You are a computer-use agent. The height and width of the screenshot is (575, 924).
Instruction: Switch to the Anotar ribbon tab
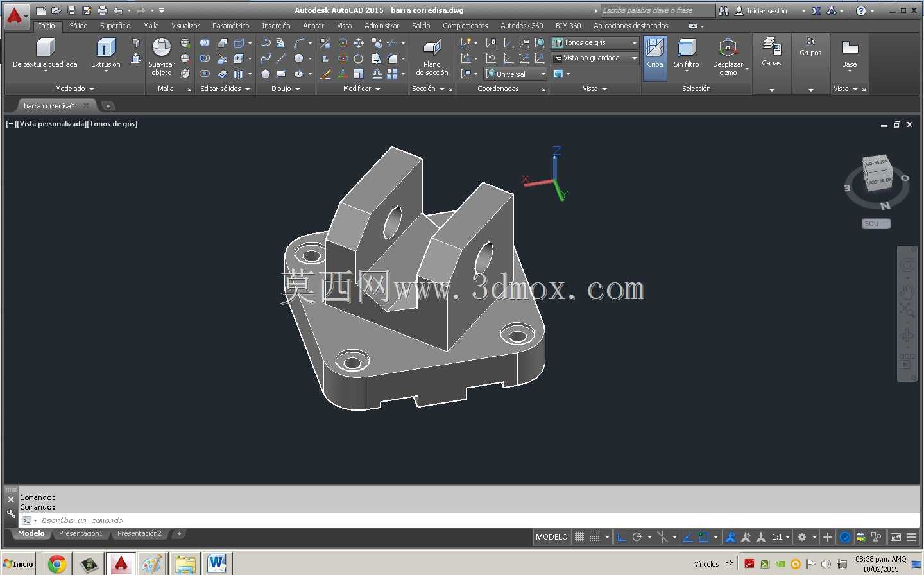tap(313, 26)
